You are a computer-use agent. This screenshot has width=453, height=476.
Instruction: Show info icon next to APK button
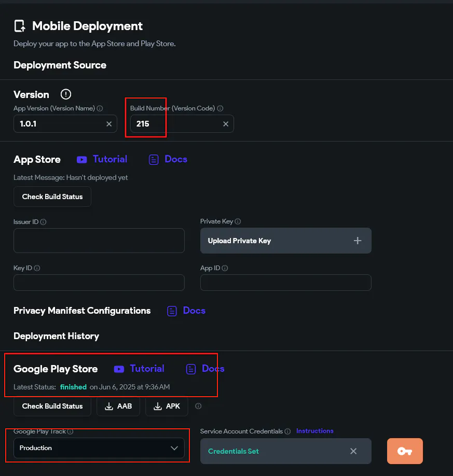198,406
